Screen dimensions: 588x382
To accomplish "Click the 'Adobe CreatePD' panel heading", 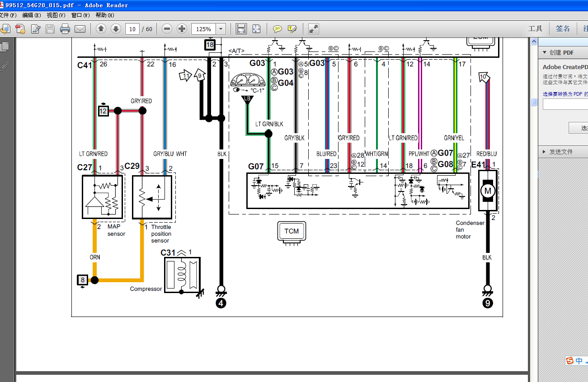I will tap(565, 67).
